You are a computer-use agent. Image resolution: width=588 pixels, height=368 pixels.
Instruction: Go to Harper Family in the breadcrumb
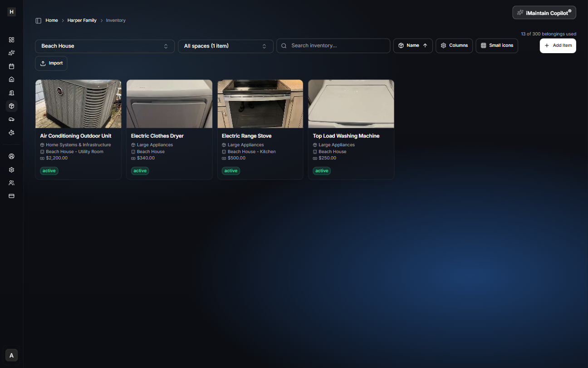(82, 20)
